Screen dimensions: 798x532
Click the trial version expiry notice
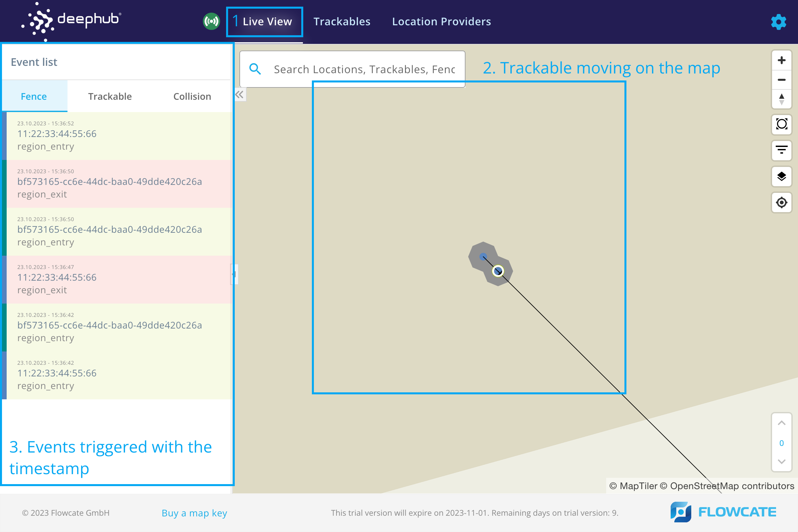475,513
